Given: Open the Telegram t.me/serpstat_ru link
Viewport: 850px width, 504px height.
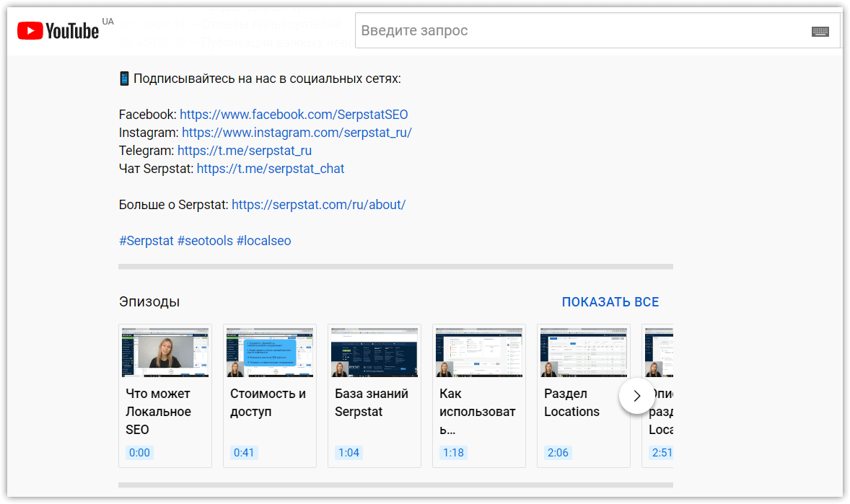Looking at the screenshot, I should coord(245,150).
